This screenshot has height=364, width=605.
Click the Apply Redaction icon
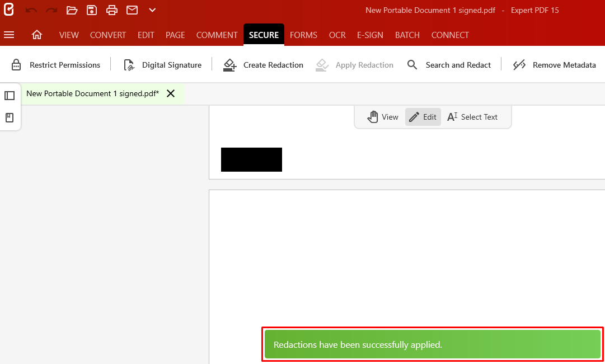pos(322,65)
